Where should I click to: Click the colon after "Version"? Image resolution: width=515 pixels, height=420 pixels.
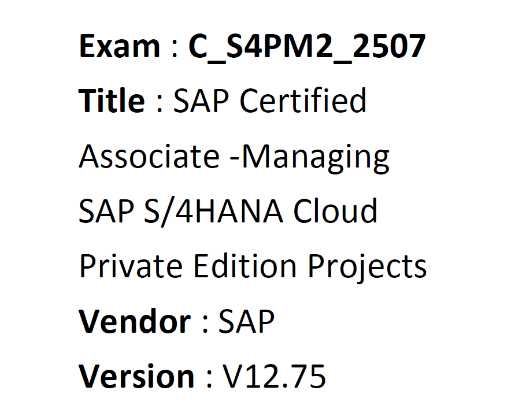pyautogui.click(x=209, y=380)
